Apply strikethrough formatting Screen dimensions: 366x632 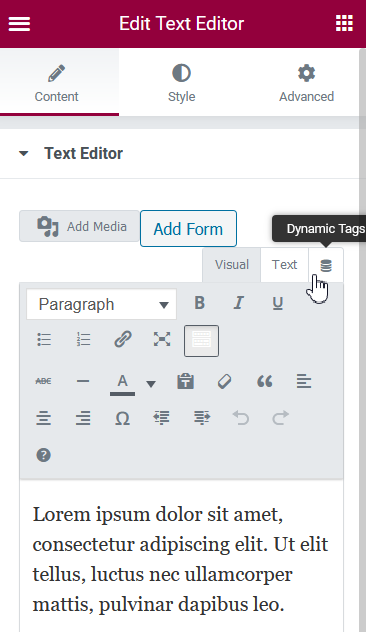click(x=44, y=381)
